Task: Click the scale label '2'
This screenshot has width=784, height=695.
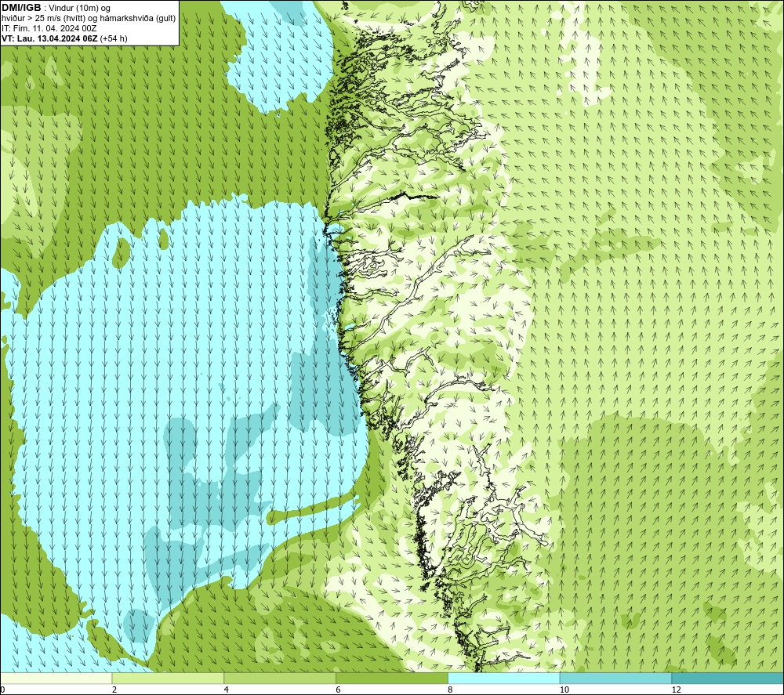Action: point(114,690)
